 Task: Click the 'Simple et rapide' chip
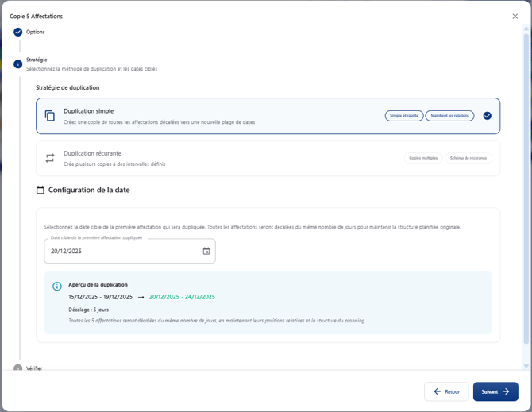tap(404, 116)
